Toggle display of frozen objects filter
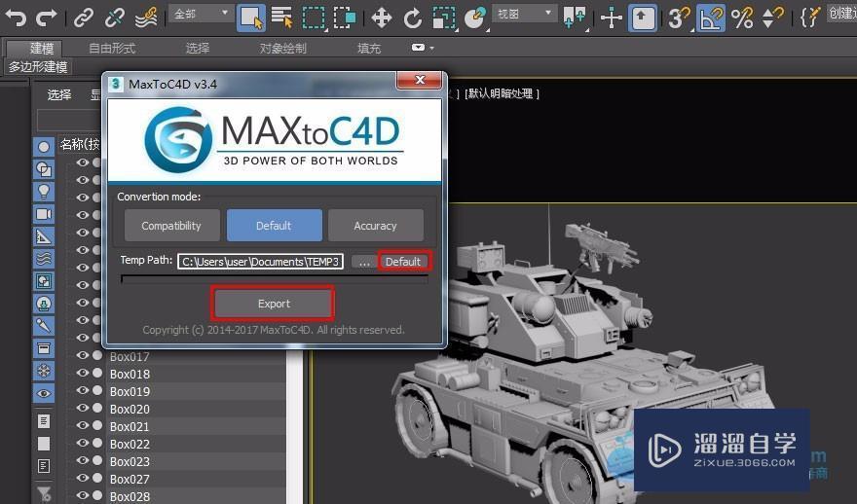 (x=44, y=371)
